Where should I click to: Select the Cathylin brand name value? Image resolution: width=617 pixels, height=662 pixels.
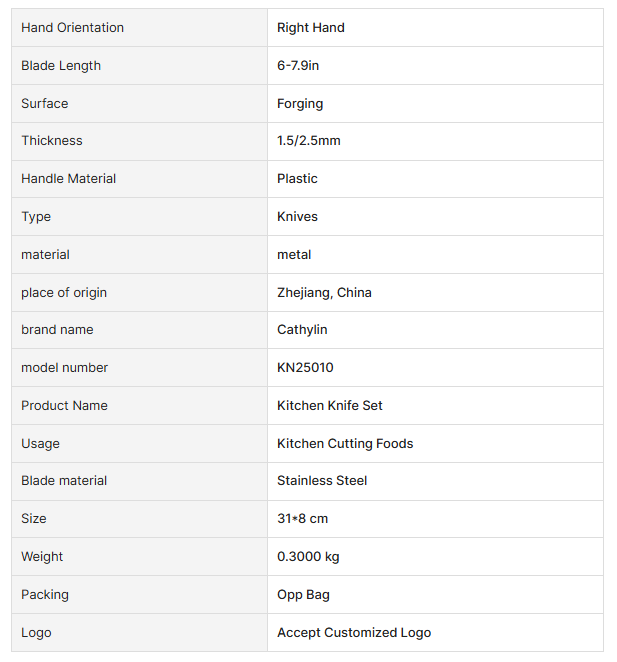pos(302,330)
